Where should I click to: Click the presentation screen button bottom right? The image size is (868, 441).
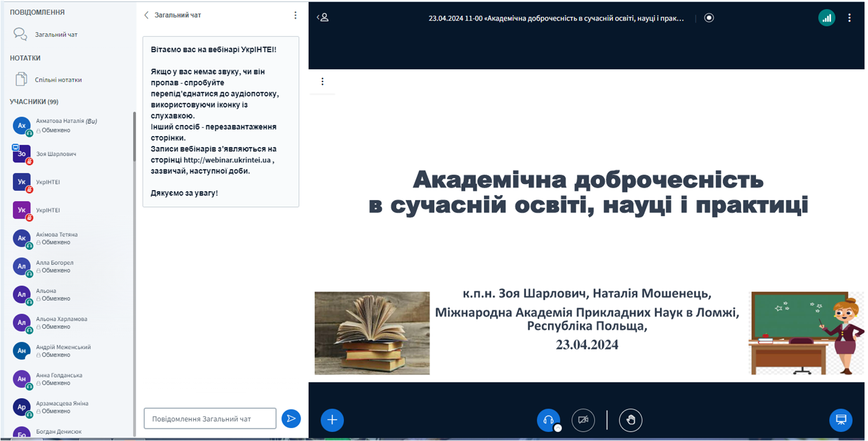(841, 420)
